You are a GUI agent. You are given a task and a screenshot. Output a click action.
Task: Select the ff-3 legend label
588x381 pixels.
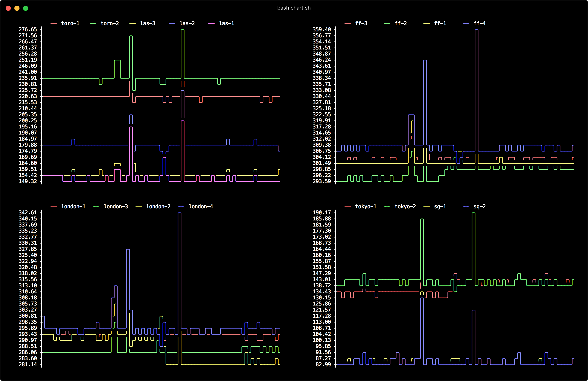tap(361, 23)
